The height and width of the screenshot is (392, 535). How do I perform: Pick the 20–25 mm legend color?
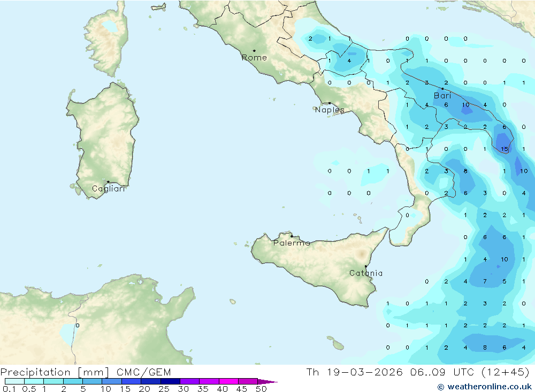pyautogui.click(x=150, y=381)
